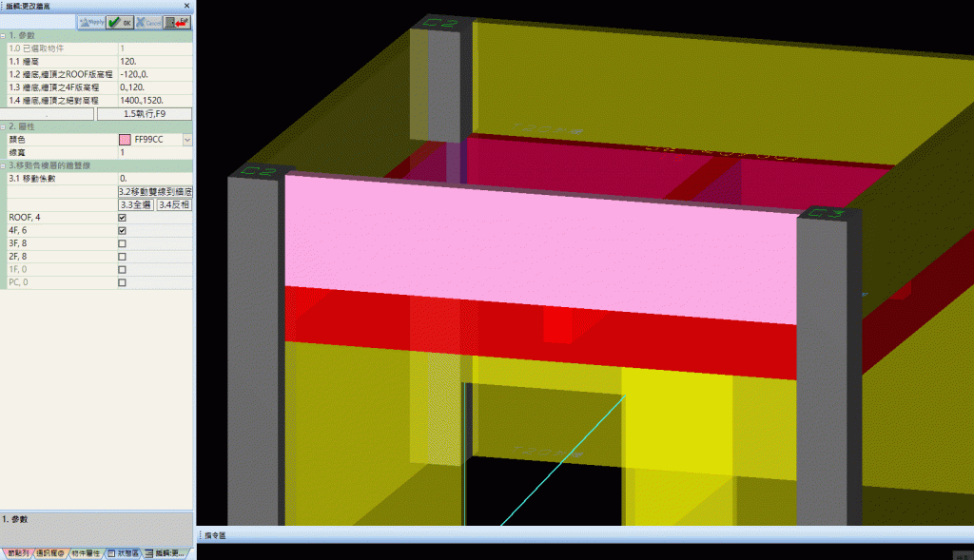Check the 3F, 8 floor checkbox

pos(123,244)
